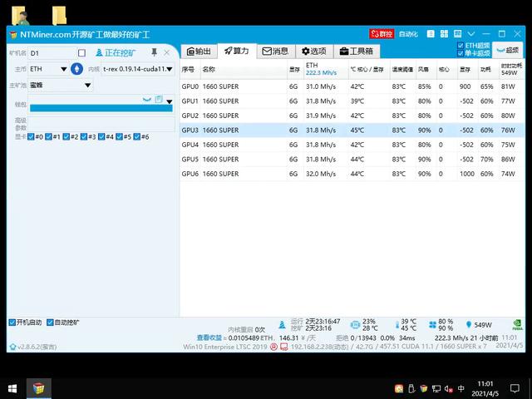Viewport: 532px width, 399px height.
Task: Click the eye-lash hide icon in wallet row
Action: pos(146,100)
